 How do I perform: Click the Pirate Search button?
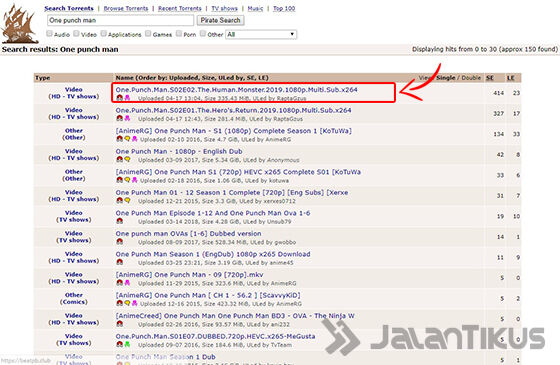(x=220, y=20)
